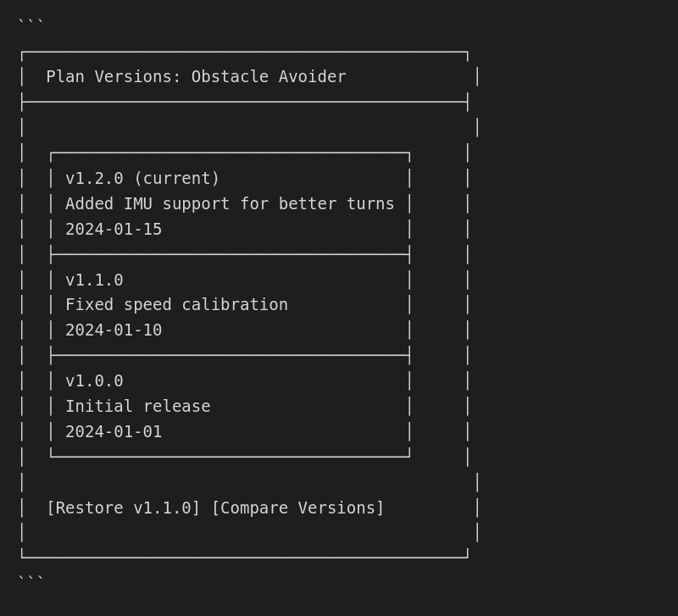This screenshot has height=616, width=678.
Task: Click the 'Initial release' description text
Action: (x=137, y=407)
